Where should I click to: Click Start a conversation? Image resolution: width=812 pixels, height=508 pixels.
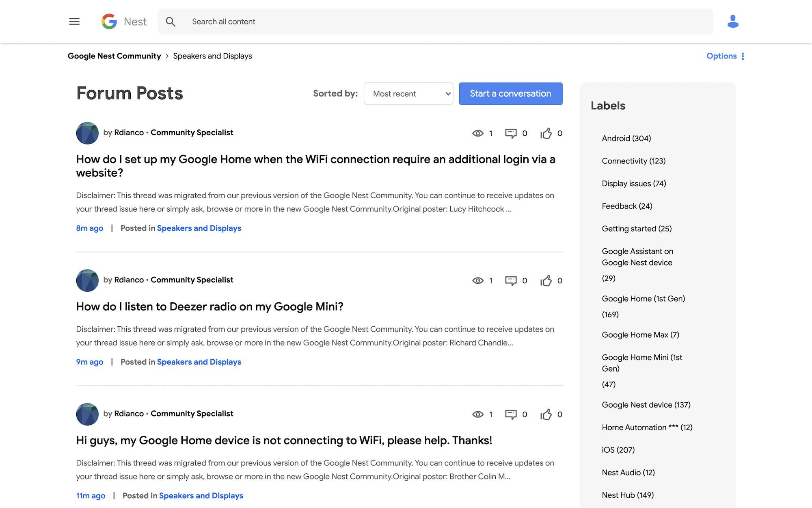click(x=510, y=93)
